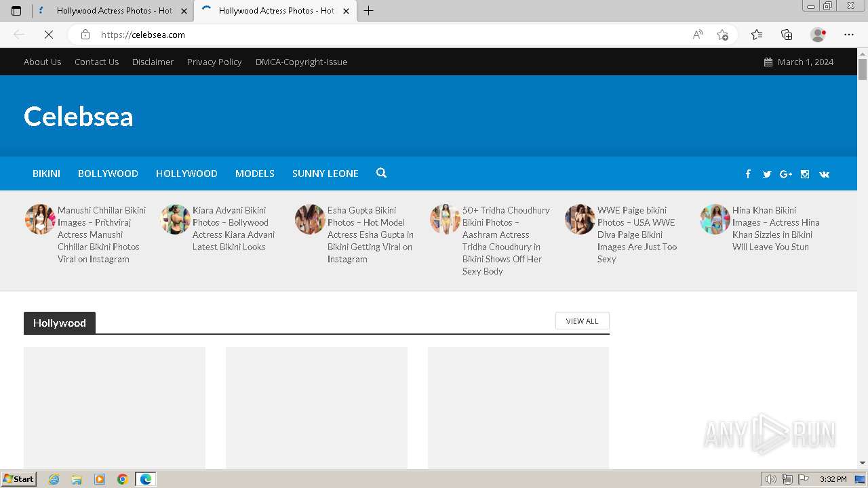Open the BOLLYWOOD menu item
This screenshot has width=868, height=488.
[108, 174]
